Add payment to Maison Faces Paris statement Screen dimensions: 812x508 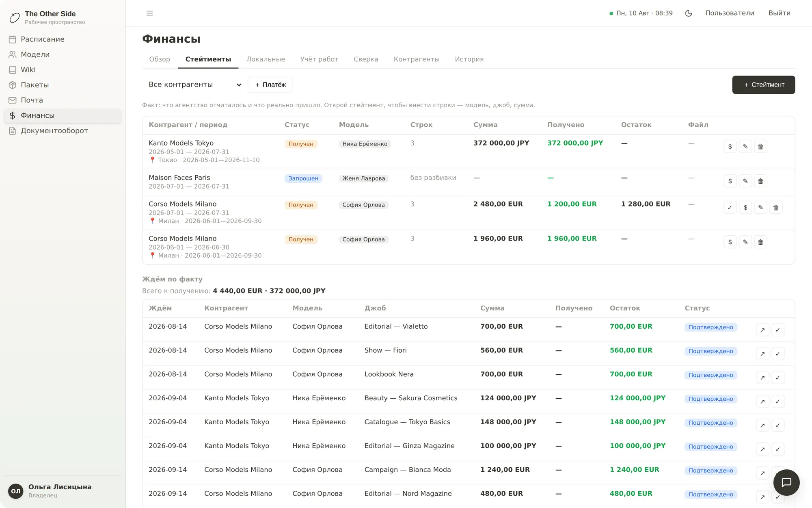click(x=730, y=181)
